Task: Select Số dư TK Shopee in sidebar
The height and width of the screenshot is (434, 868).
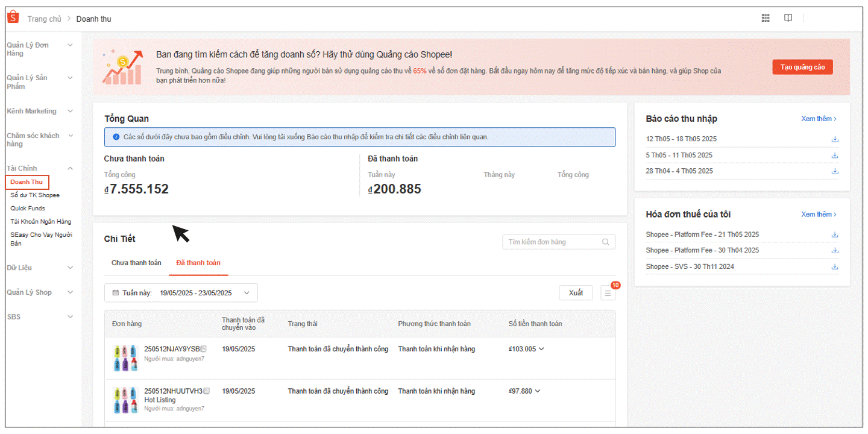Action: [35, 195]
